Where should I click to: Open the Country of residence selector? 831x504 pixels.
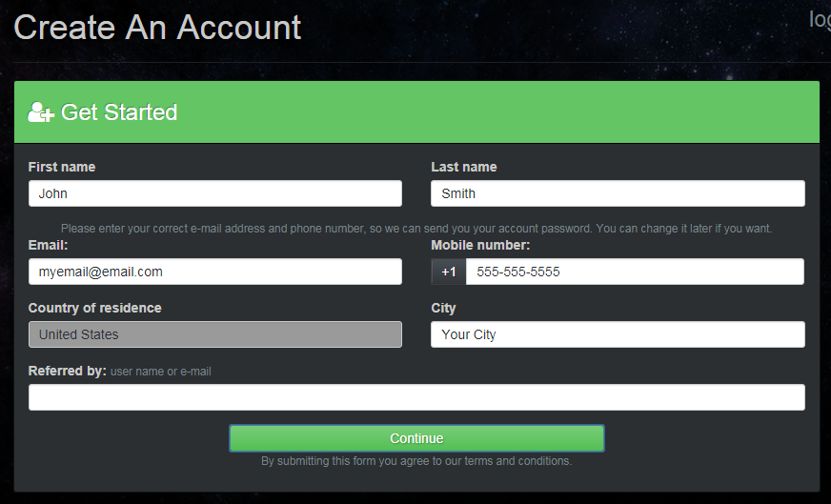tap(215, 334)
